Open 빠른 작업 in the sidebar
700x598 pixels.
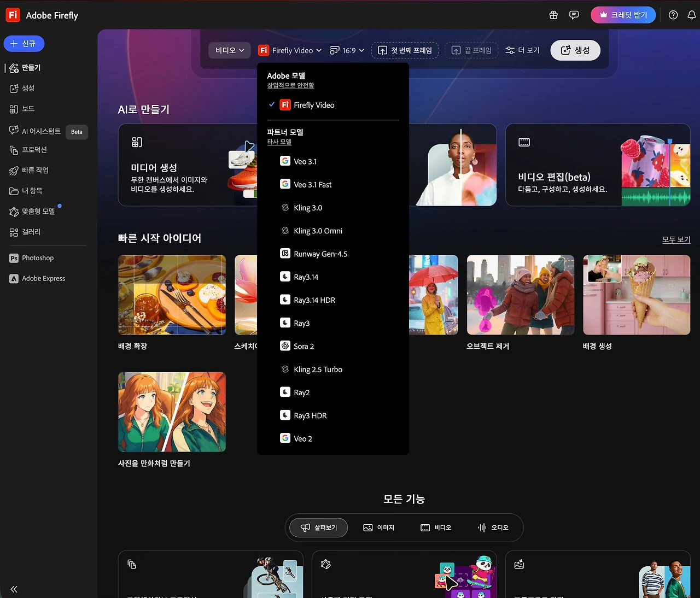(x=29, y=171)
